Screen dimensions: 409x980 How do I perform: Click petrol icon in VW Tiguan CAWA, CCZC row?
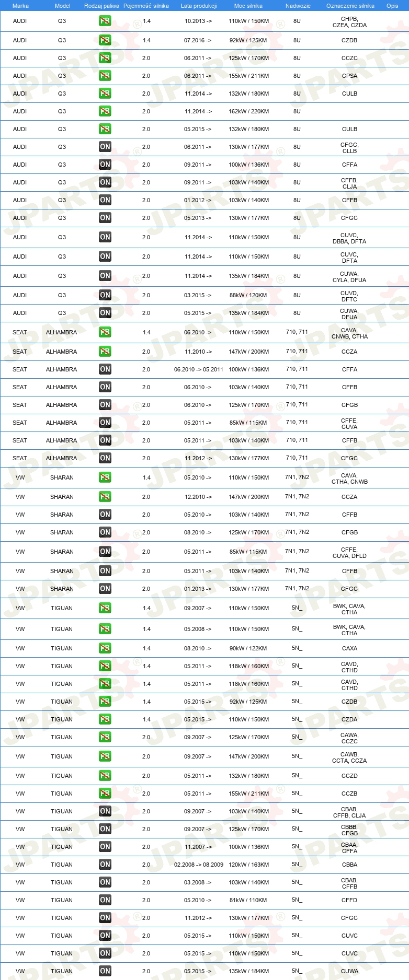105,737
